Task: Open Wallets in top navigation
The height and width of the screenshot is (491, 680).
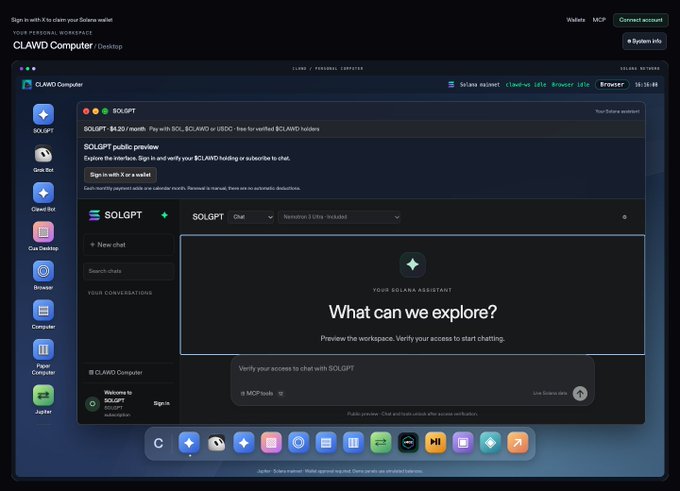Action: point(575,20)
